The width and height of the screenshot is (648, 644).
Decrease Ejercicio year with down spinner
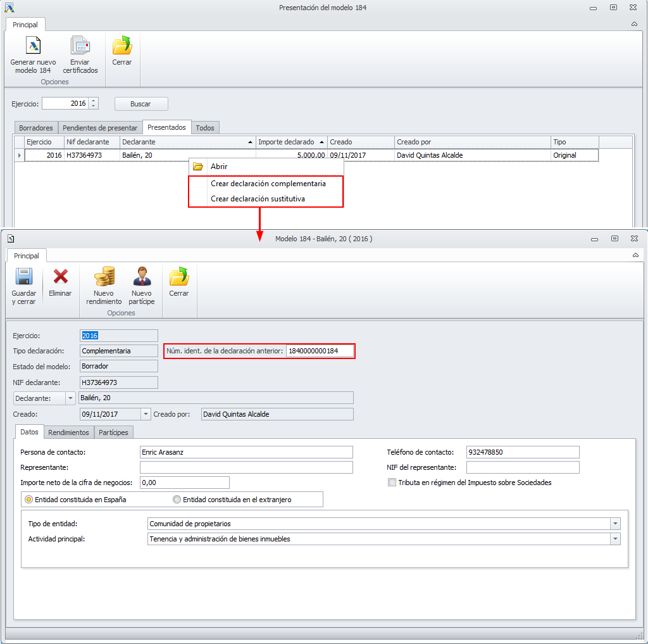pyautogui.click(x=94, y=106)
